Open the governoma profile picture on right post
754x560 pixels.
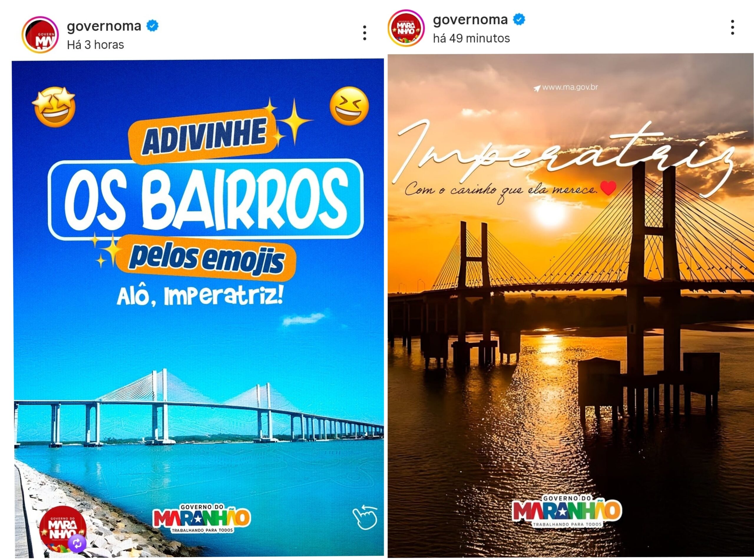406,28
